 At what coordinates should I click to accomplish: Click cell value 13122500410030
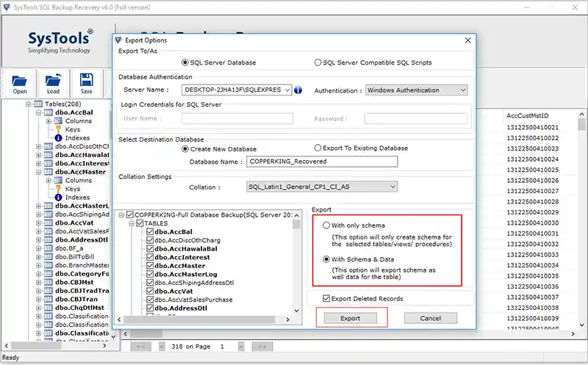click(532, 223)
